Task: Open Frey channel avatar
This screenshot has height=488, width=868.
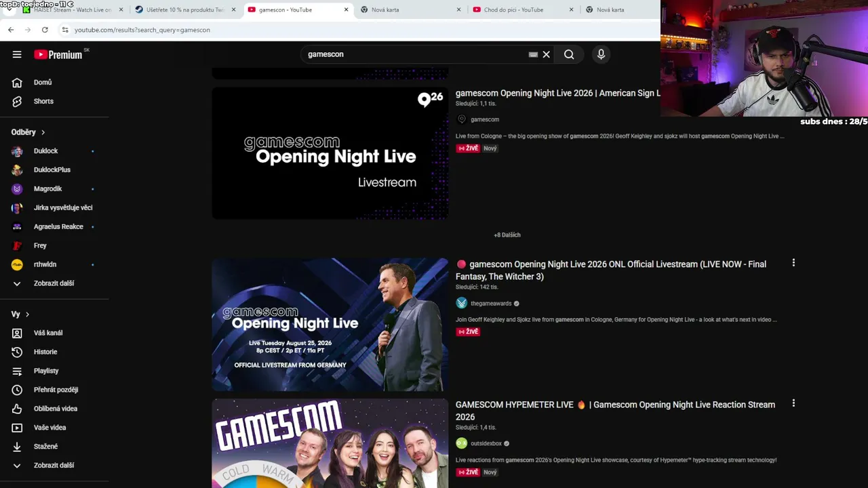Action: click(x=17, y=246)
